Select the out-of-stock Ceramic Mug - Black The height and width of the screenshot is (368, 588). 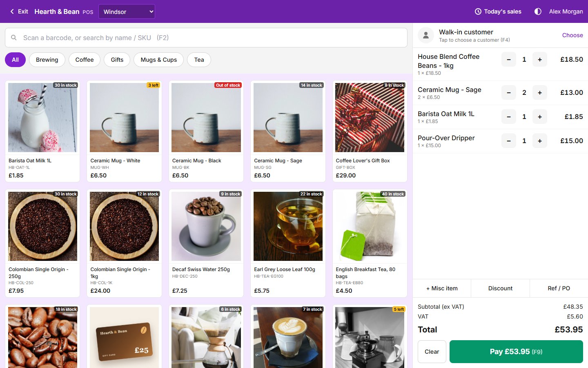coord(206,131)
